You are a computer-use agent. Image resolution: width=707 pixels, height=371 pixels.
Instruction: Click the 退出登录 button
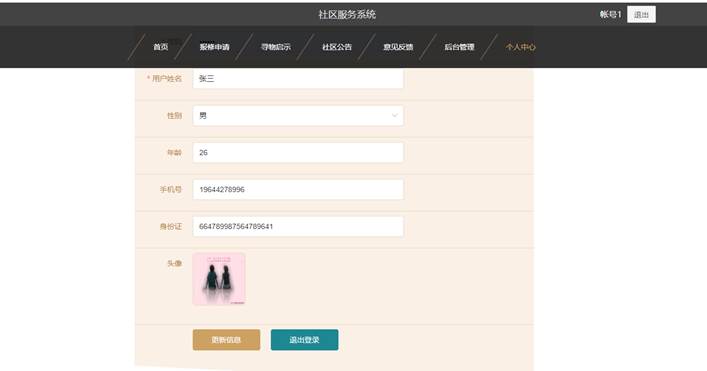[304, 339]
